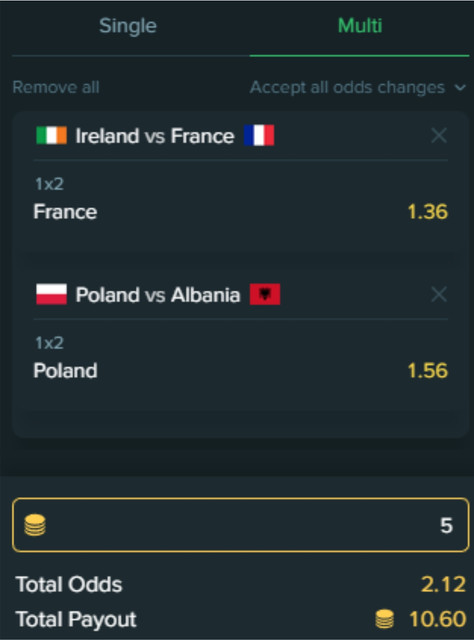474x640 pixels.
Task: Click the France flag icon
Action: [259, 136]
